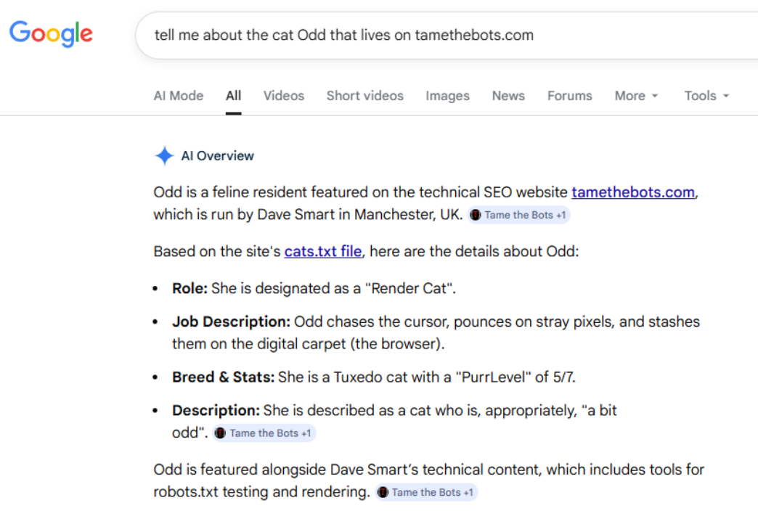
Task: Expand the More dropdown
Action: click(636, 96)
